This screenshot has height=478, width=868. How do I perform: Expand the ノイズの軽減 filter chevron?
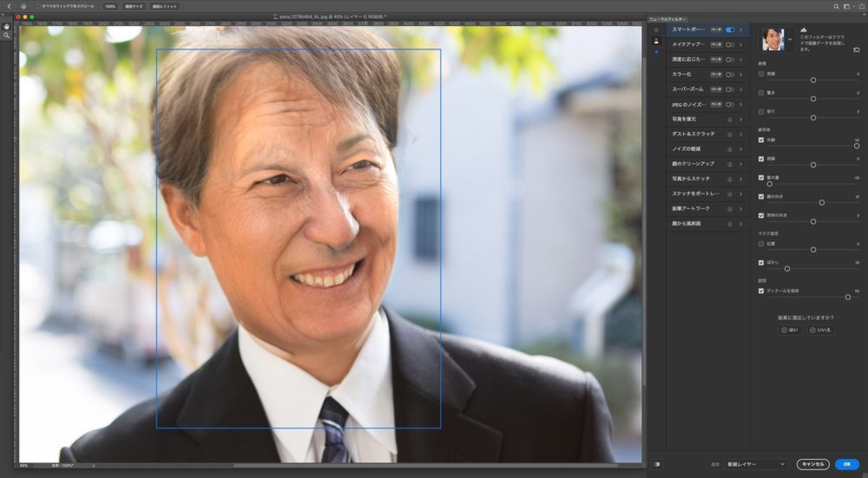740,149
